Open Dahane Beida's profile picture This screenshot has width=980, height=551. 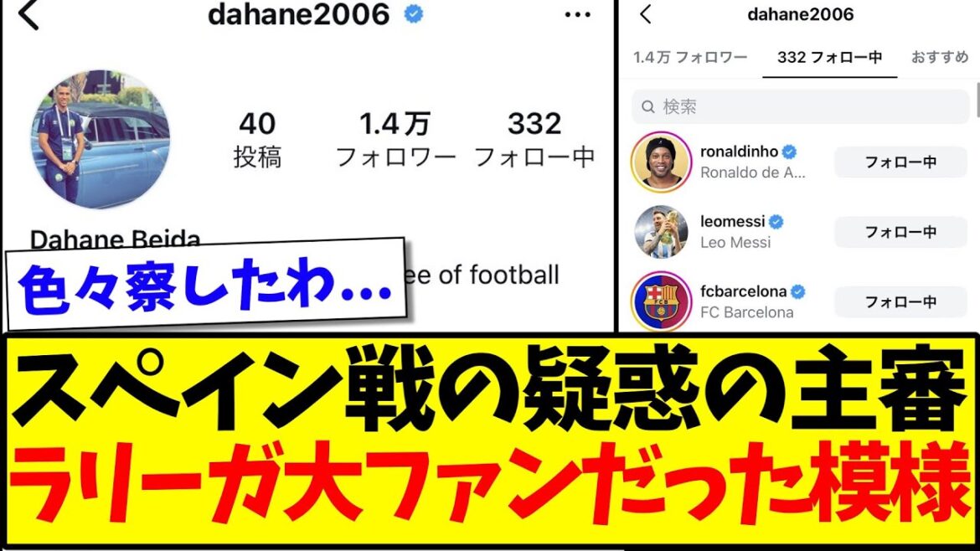[100, 139]
